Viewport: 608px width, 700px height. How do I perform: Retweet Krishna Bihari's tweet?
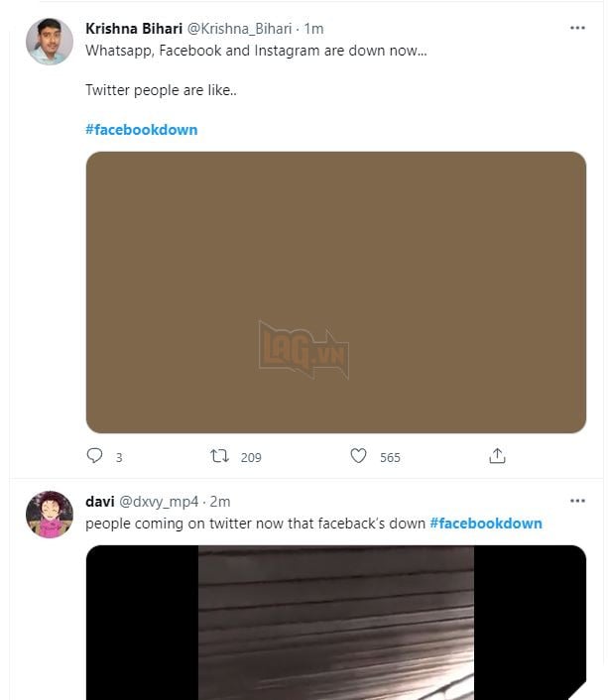click(x=219, y=456)
